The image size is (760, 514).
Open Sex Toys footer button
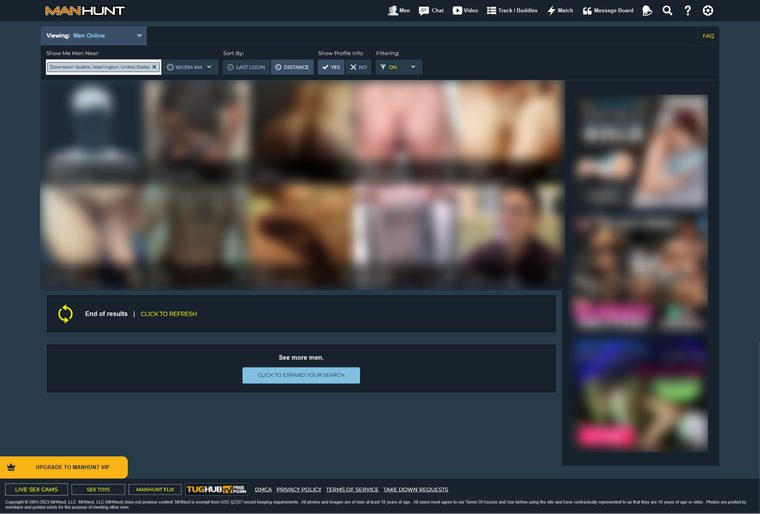[98, 489]
